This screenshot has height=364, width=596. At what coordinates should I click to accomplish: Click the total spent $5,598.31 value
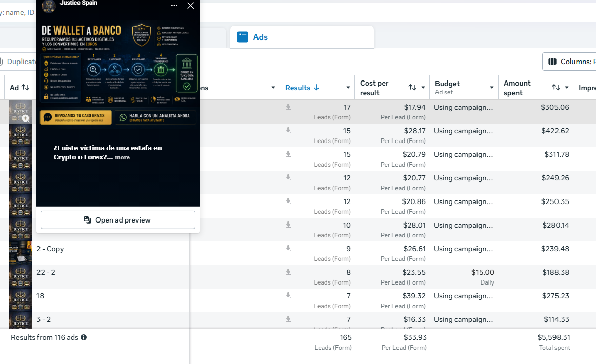(x=553, y=337)
